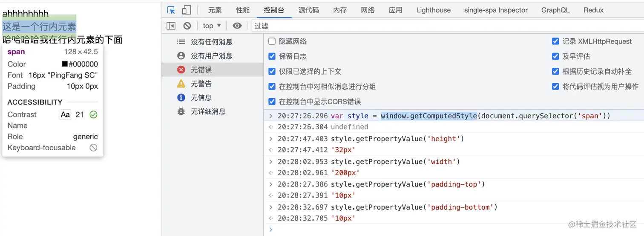Click the #000000 color swatch in tooltip
Image resolution: width=644 pixels, height=236 pixels.
(x=65, y=64)
